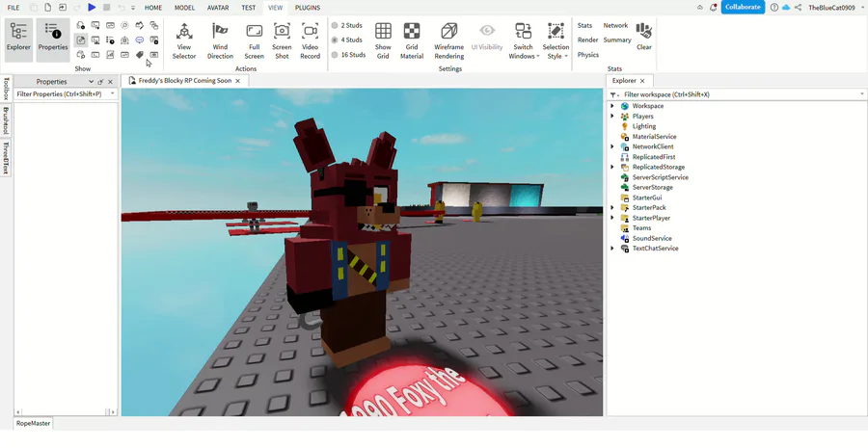Click the blue speech bubble icon in Show group

[x=140, y=40]
